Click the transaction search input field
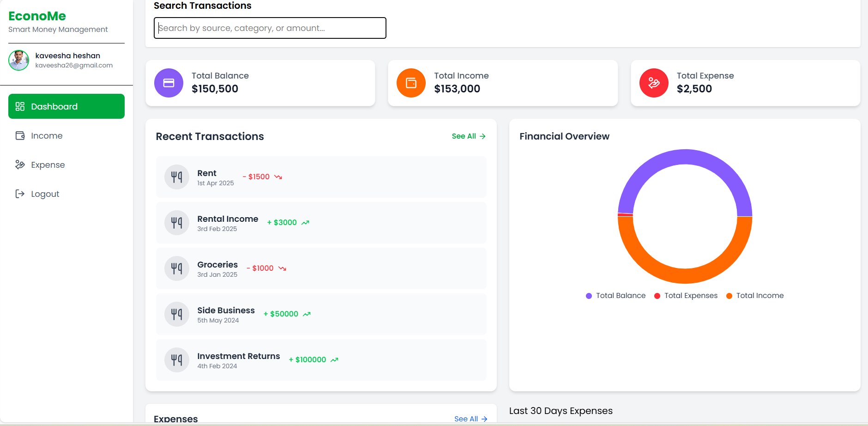The height and width of the screenshot is (426, 868). (270, 28)
